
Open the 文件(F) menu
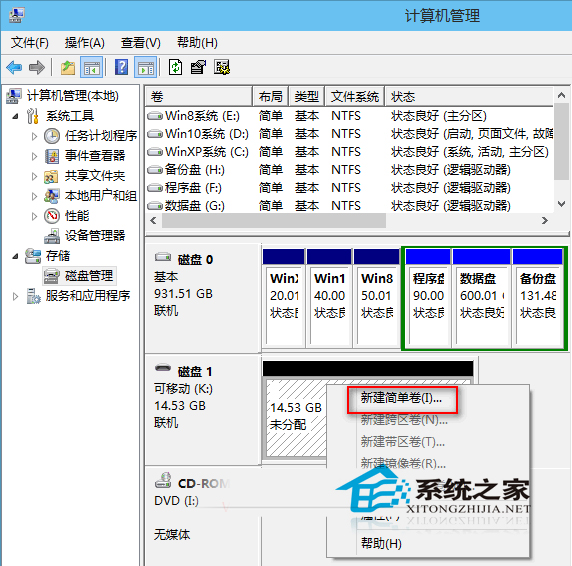point(30,43)
